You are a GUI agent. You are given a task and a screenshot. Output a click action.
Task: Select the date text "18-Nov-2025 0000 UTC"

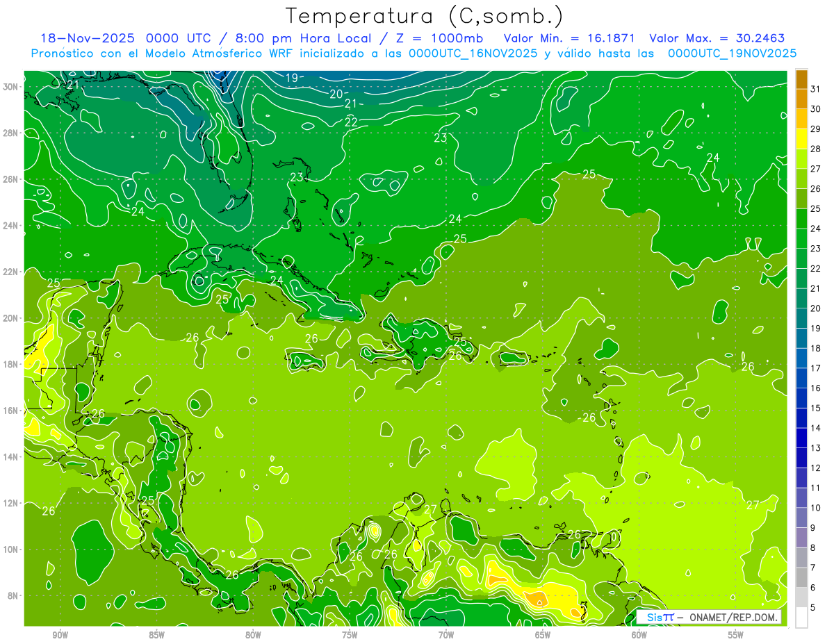pyautogui.click(x=127, y=38)
